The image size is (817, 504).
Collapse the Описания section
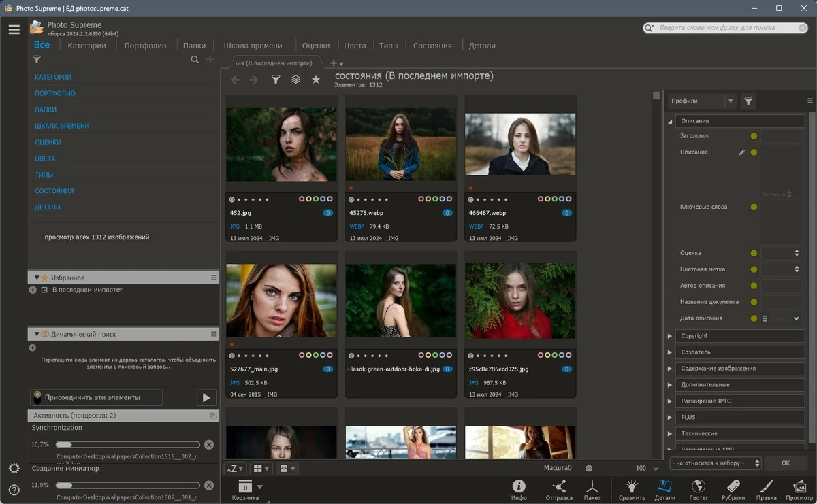[670, 121]
